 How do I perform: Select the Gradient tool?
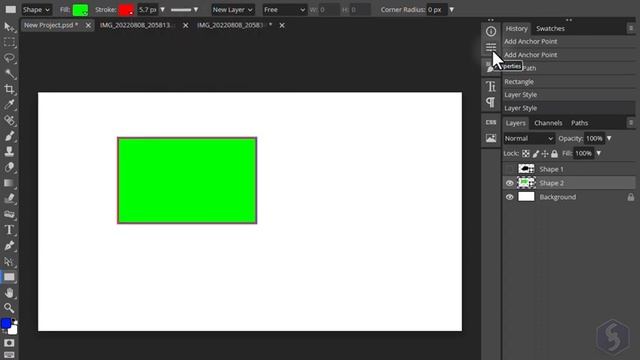click(x=9, y=183)
